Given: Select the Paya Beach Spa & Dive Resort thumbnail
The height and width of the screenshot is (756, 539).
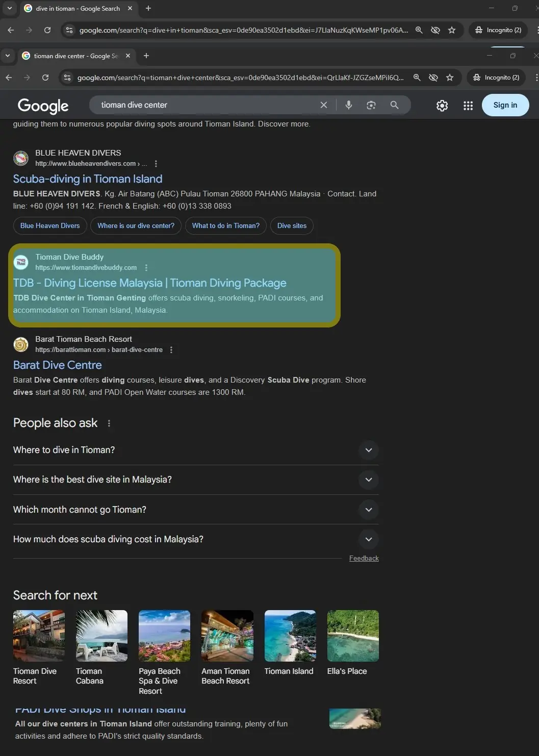Looking at the screenshot, I should pyautogui.click(x=164, y=653).
